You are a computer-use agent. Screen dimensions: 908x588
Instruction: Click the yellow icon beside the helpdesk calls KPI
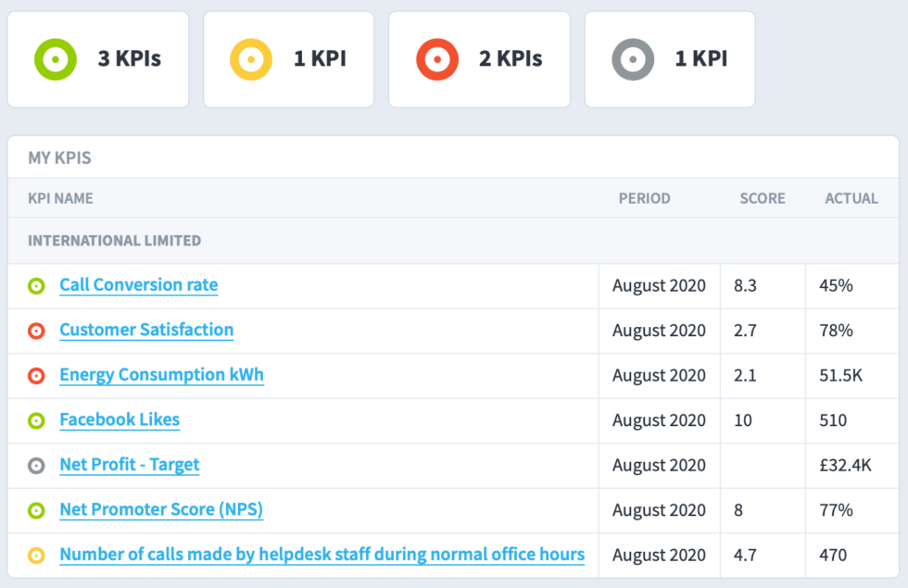point(35,555)
